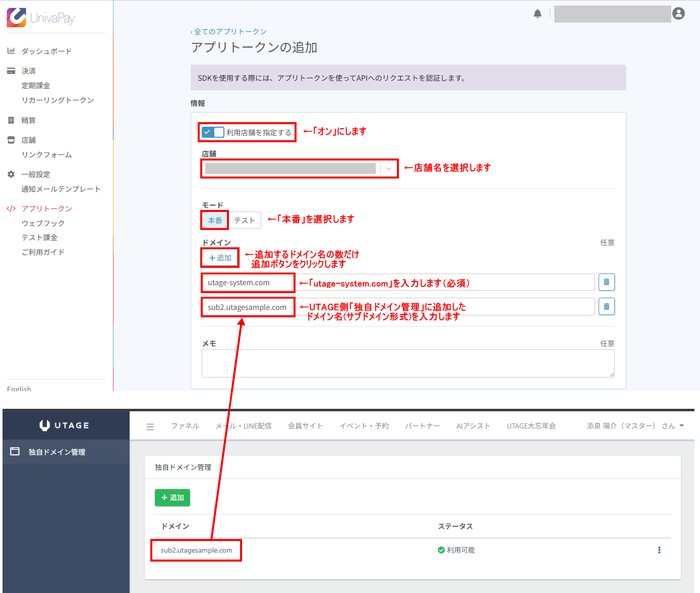Open three-dot menu for sub2.utagesample.com

(x=659, y=550)
